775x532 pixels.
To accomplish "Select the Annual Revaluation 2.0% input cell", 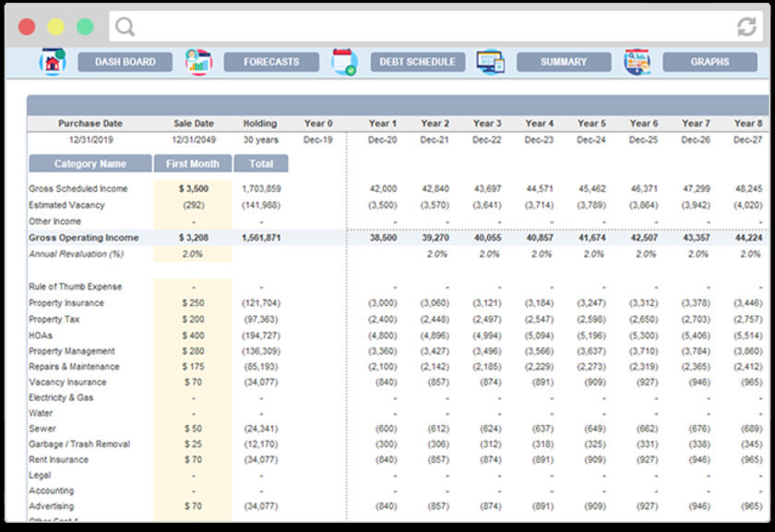I will click(x=193, y=254).
